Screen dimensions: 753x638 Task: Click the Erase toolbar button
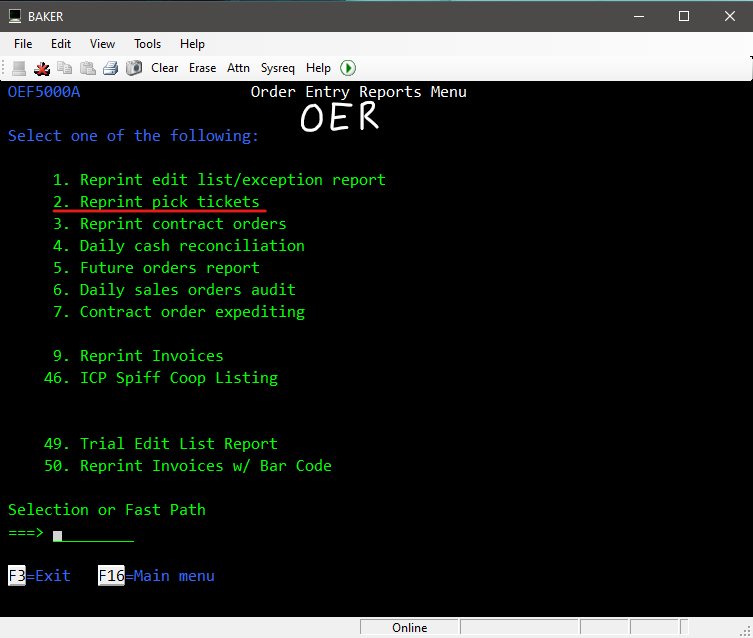pyautogui.click(x=202, y=68)
